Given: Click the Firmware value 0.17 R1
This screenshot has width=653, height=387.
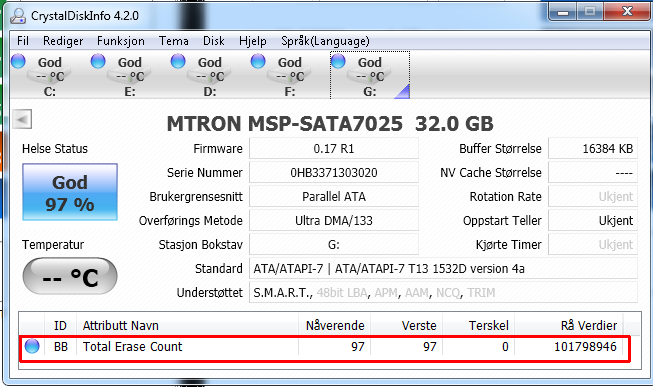Looking at the screenshot, I should pos(334,149).
